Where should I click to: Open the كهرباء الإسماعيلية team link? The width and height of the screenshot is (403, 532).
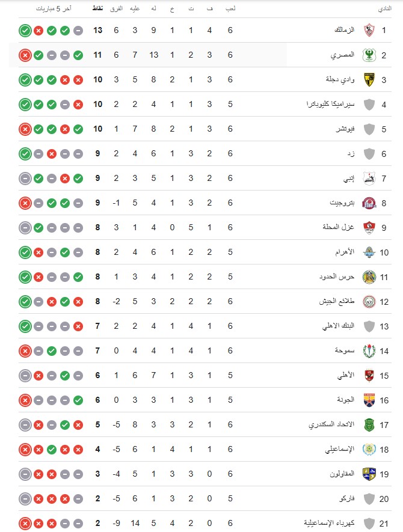[329, 523]
